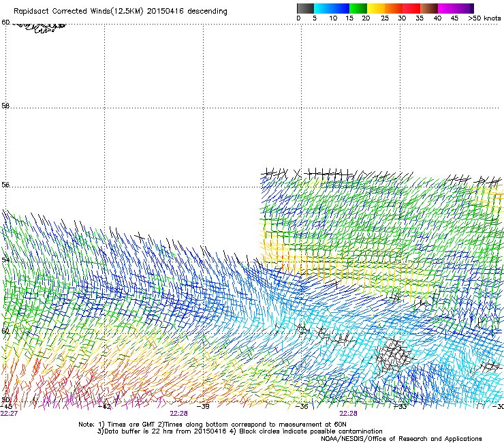Click the longitude label '-45'

coord(6,407)
